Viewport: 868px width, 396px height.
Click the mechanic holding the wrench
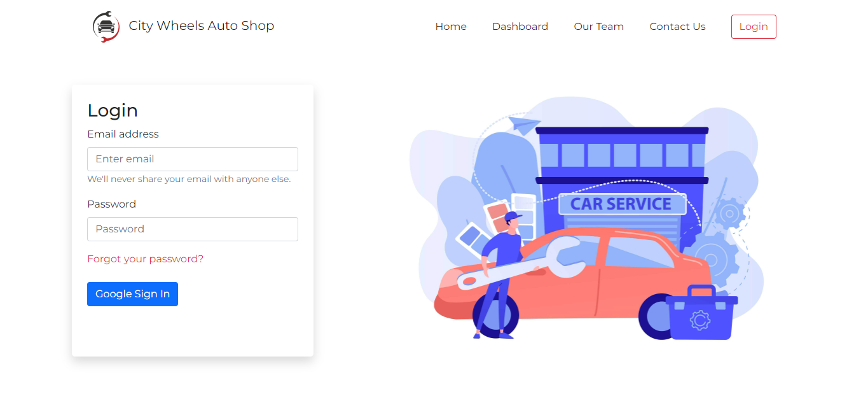tap(500, 275)
